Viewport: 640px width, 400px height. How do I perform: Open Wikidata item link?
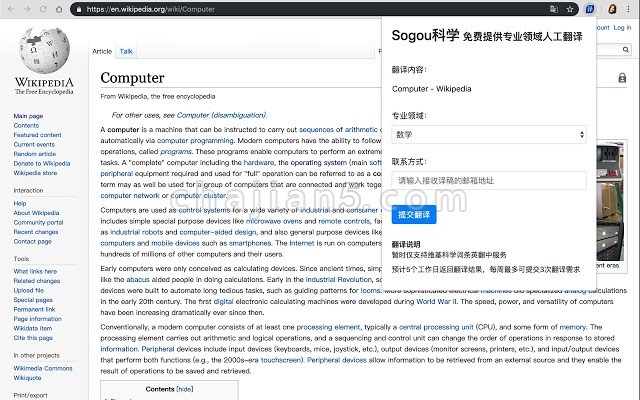point(33,328)
